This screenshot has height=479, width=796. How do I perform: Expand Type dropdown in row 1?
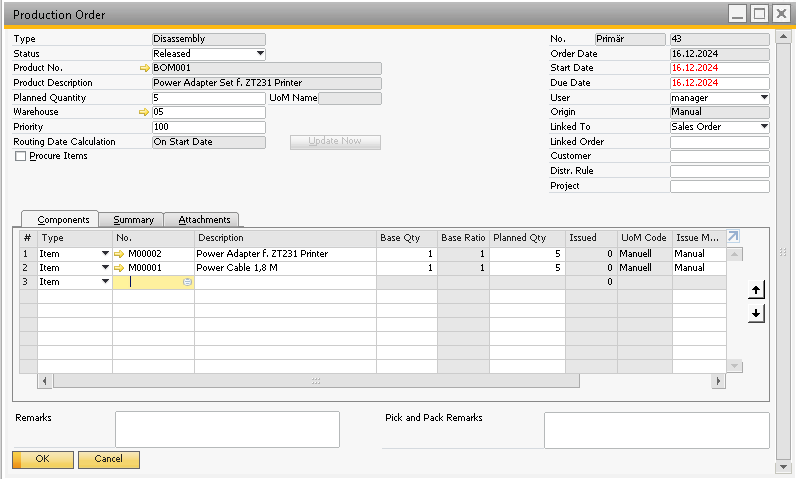(x=105, y=254)
